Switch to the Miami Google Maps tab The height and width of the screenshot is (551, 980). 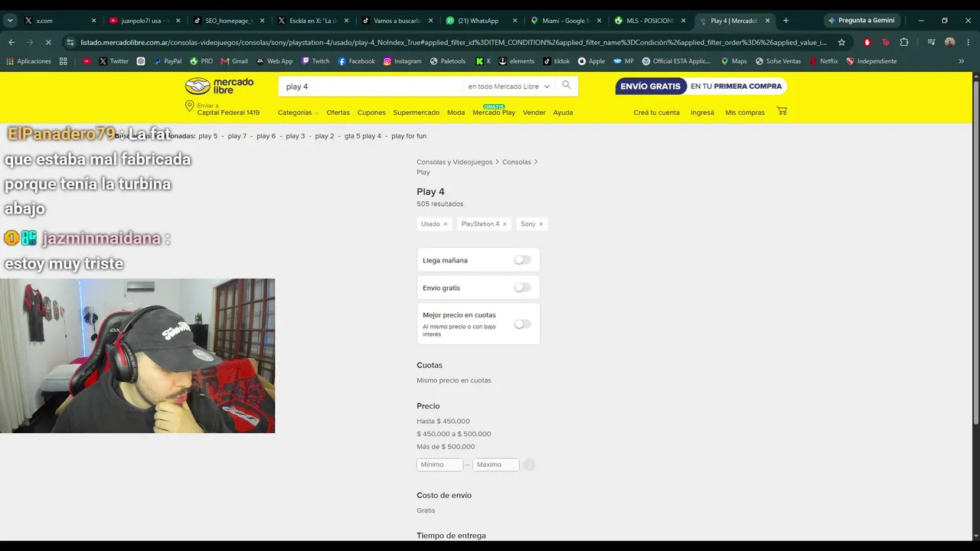pyautogui.click(x=566, y=21)
